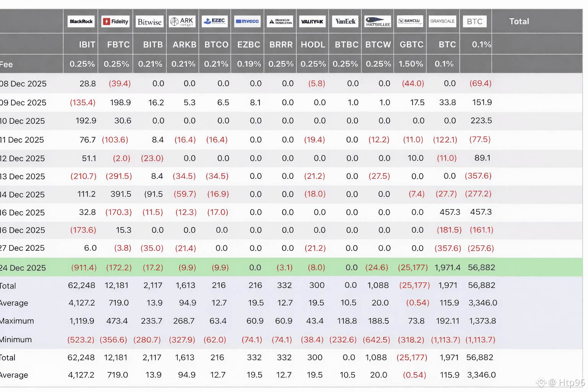Select the (39.4) value
The width and height of the screenshot is (588, 392).
[120, 83]
